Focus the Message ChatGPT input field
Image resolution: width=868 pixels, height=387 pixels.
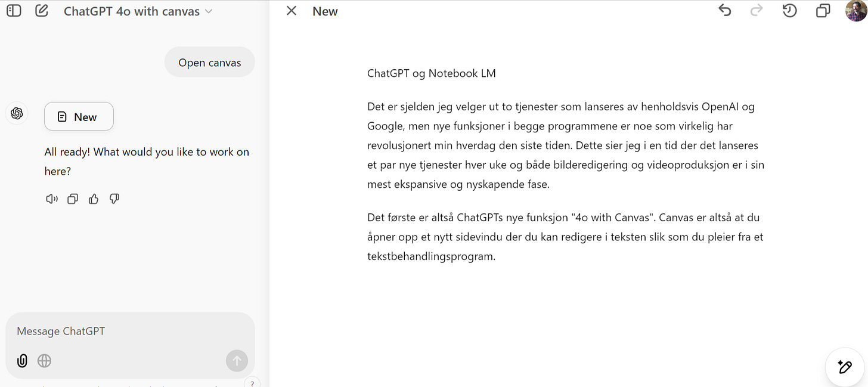pyautogui.click(x=130, y=331)
